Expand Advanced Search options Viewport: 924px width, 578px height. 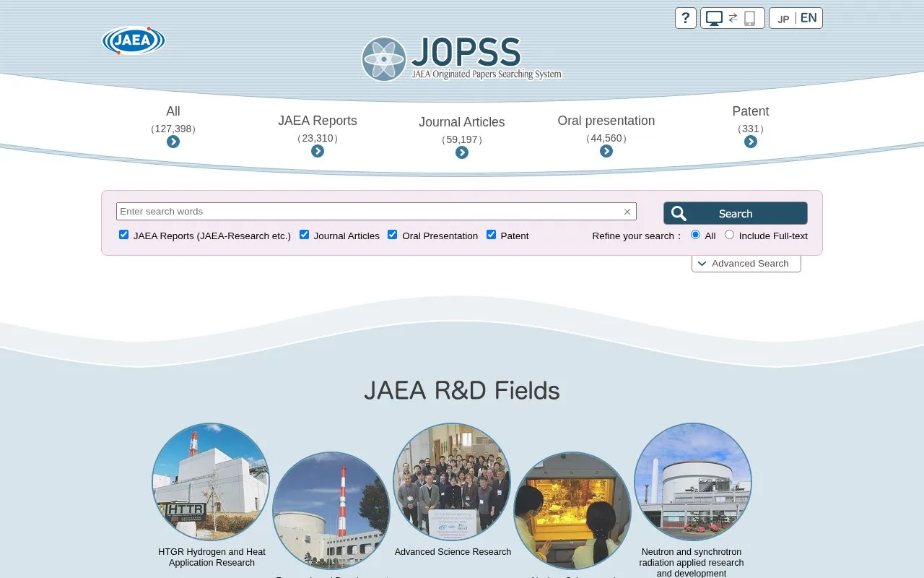pyautogui.click(x=746, y=264)
